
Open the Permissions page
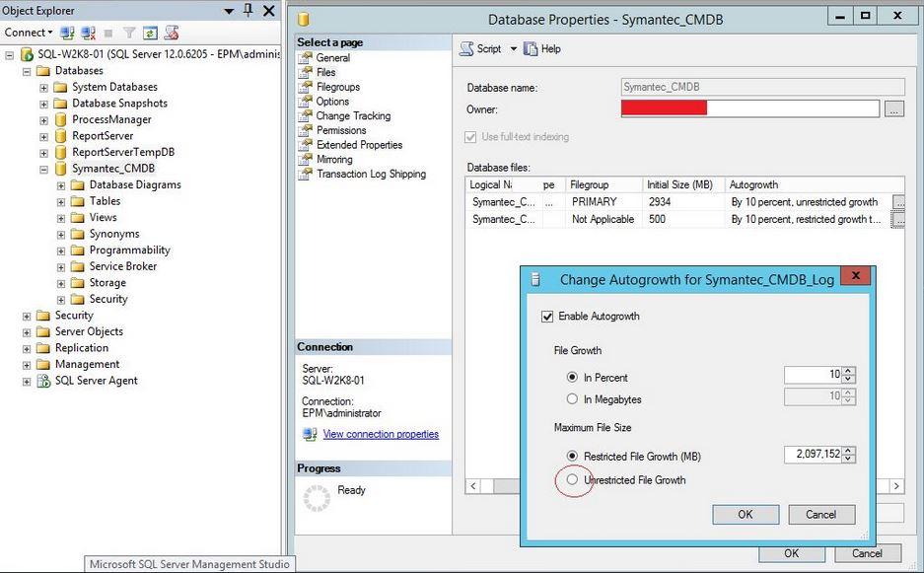coord(341,130)
